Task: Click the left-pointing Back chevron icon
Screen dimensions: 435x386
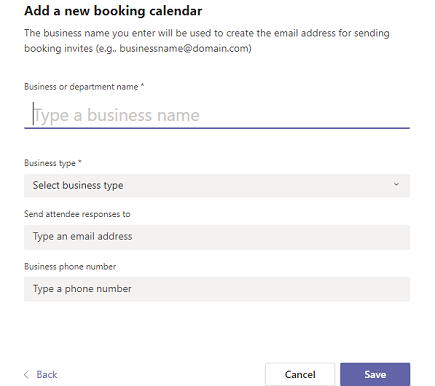Action: [x=26, y=375]
